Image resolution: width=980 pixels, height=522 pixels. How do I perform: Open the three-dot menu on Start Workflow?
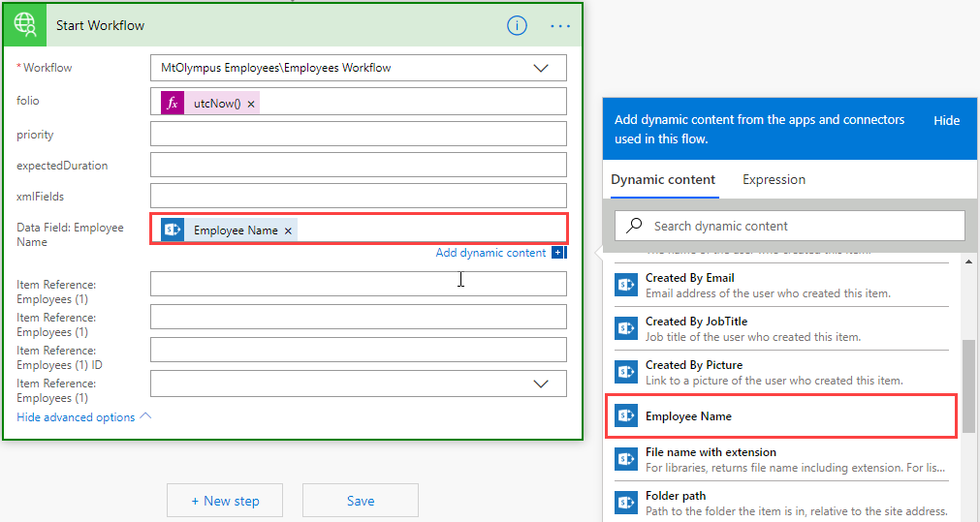(x=560, y=26)
